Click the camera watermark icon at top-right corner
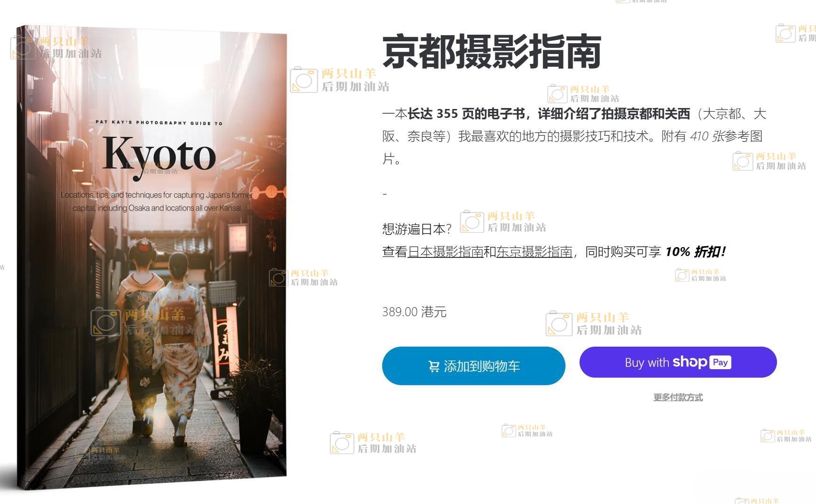The image size is (816, 504). coord(785,33)
